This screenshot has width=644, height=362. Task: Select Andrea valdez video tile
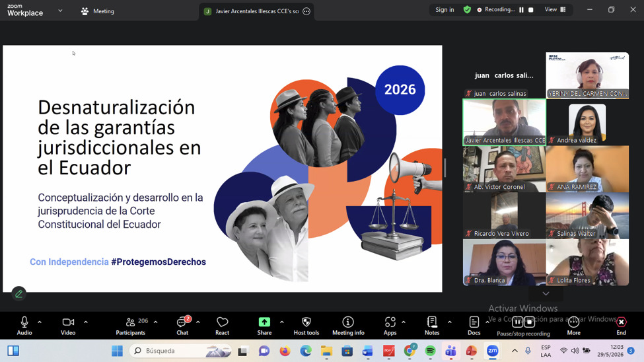[x=587, y=122]
